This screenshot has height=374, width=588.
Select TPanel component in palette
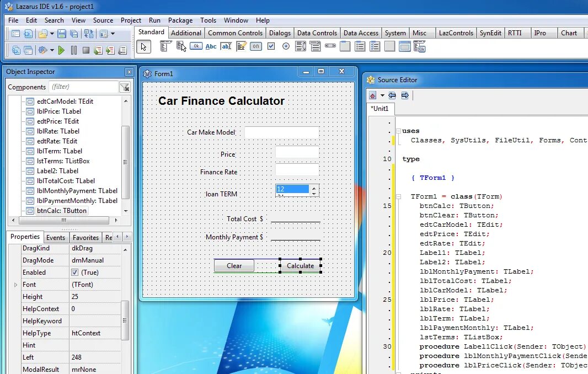[389, 46]
